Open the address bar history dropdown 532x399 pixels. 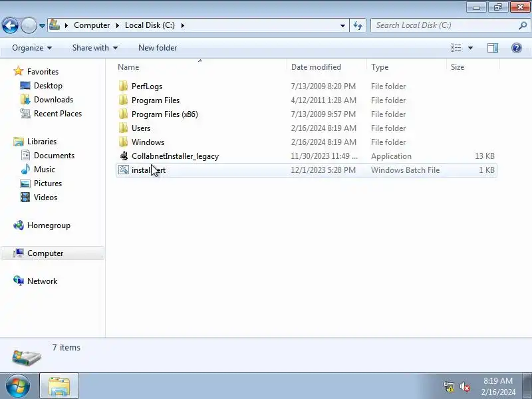click(342, 25)
